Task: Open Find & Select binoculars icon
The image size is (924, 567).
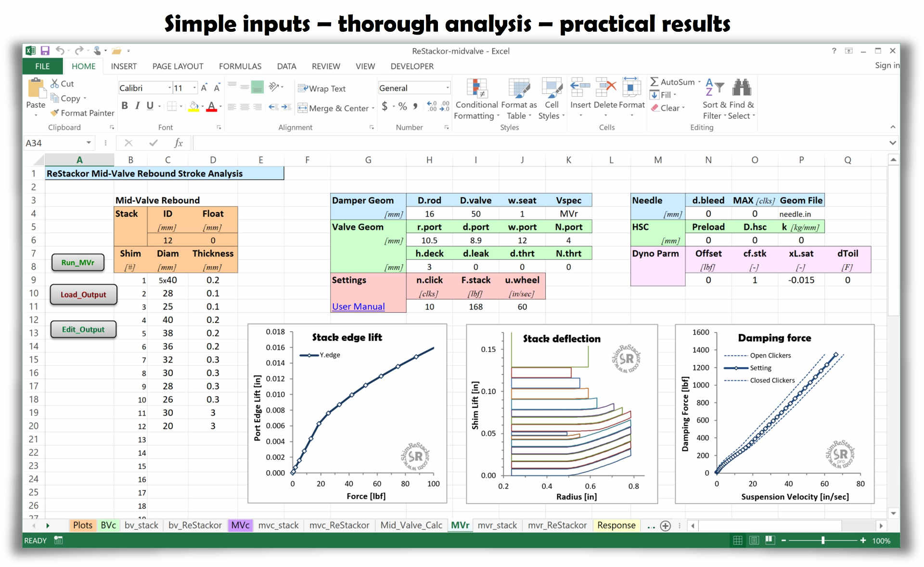Action: pos(741,88)
